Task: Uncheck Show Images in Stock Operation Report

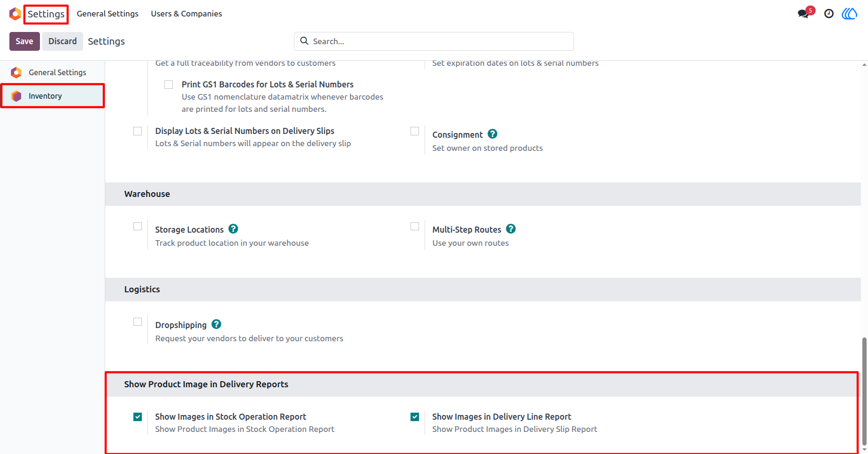Action: point(138,417)
